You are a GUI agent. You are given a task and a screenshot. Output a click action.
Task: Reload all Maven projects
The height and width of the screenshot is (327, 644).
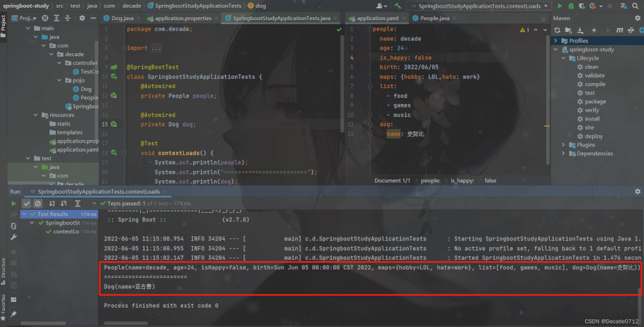[x=557, y=30]
